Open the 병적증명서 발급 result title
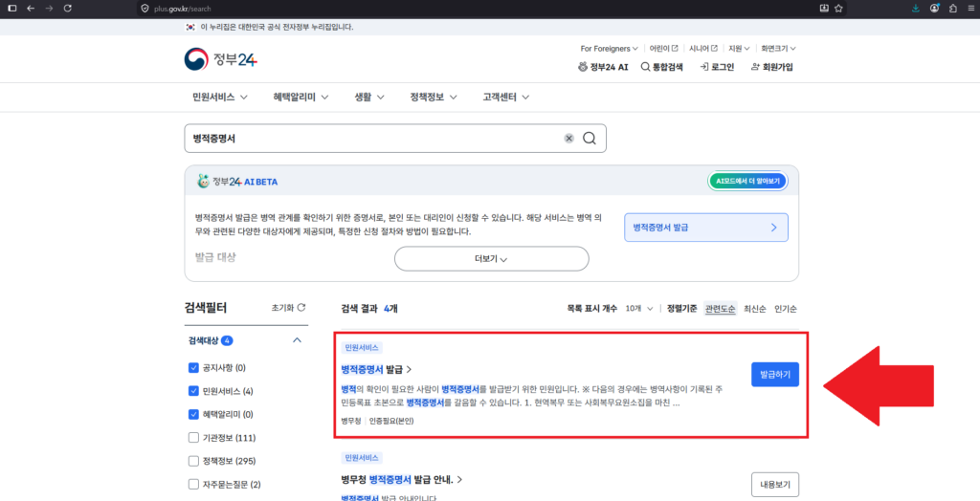 point(376,369)
